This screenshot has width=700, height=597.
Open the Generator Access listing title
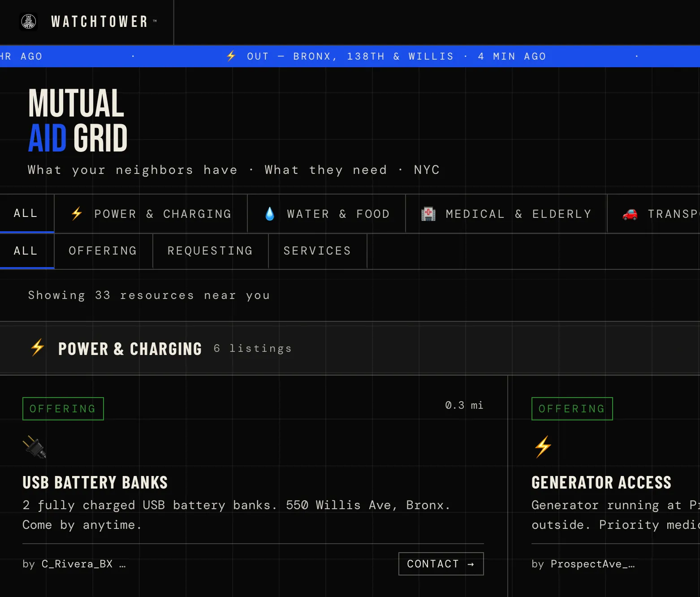tap(601, 483)
